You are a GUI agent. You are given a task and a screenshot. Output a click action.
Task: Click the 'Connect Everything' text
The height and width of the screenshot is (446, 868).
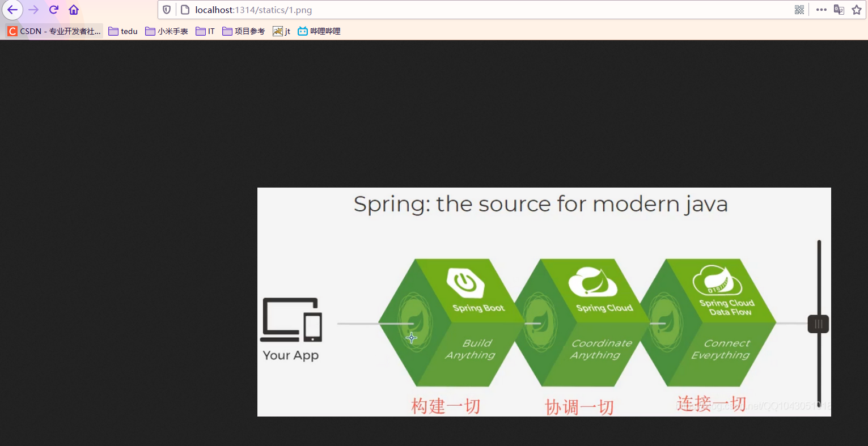click(x=721, y=349)
